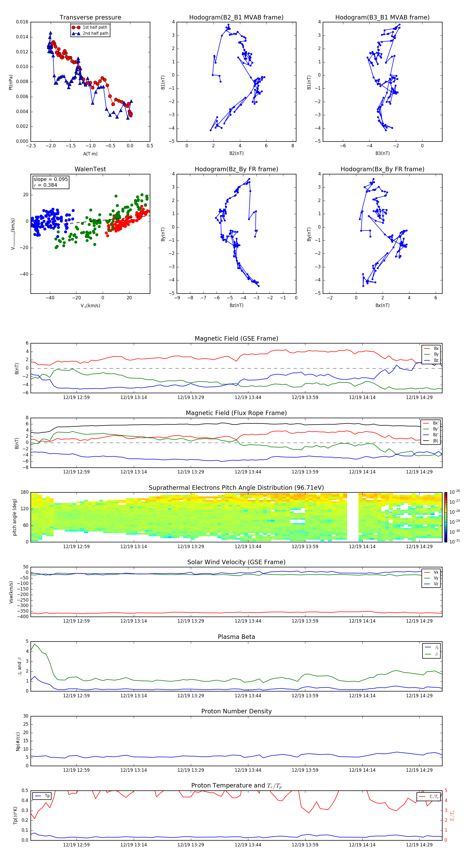Select the Te/Tp legend entry
Screen dimensions: 473x868
pos(429,796)
